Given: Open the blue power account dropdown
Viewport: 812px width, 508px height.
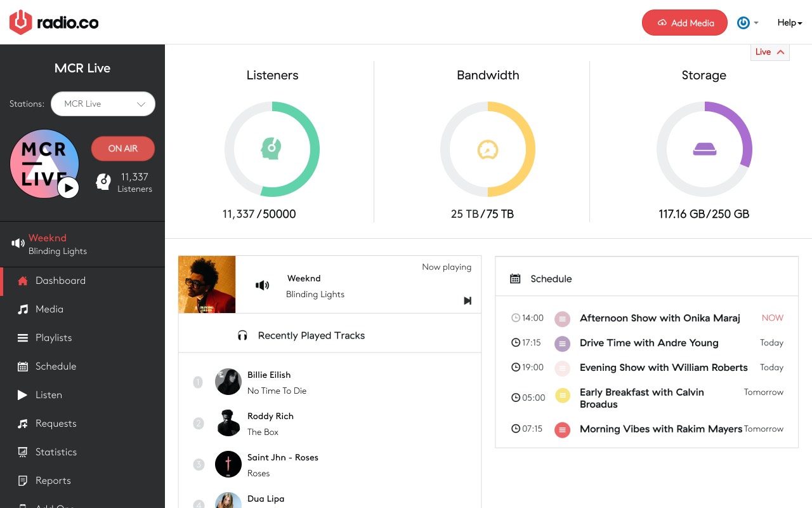Looking at the screenshot, I should (747, 23).
